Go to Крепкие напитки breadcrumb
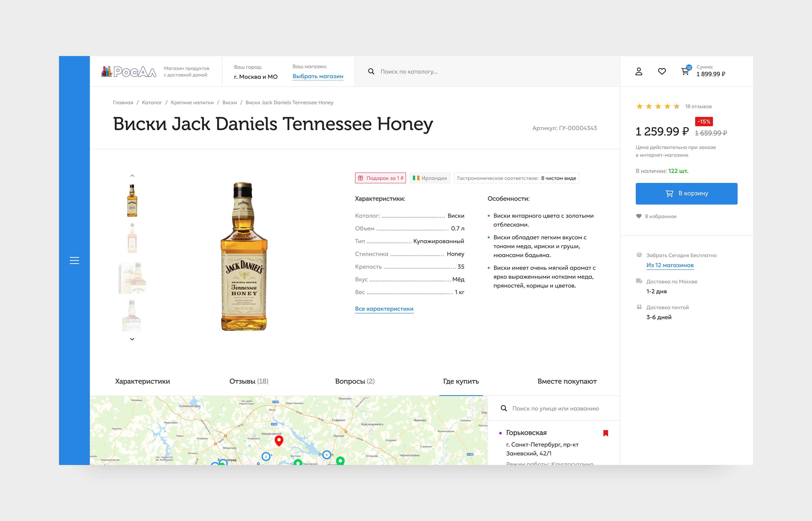The height and width of the screenshot is (521, 812). pos(192,102)
